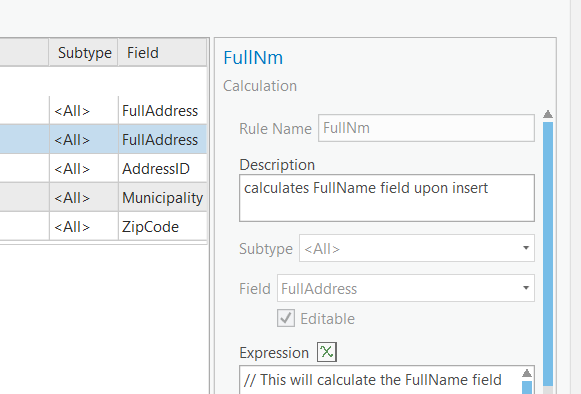Select the Municipality rule row
Screen dimensions: 581x394
pos(103,198)
